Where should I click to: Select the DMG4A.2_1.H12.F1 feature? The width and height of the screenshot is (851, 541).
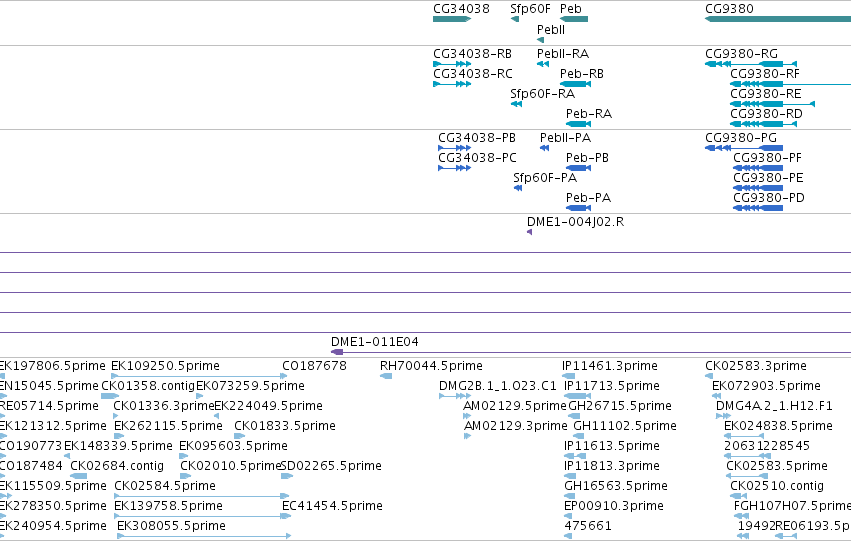point(723,416)
